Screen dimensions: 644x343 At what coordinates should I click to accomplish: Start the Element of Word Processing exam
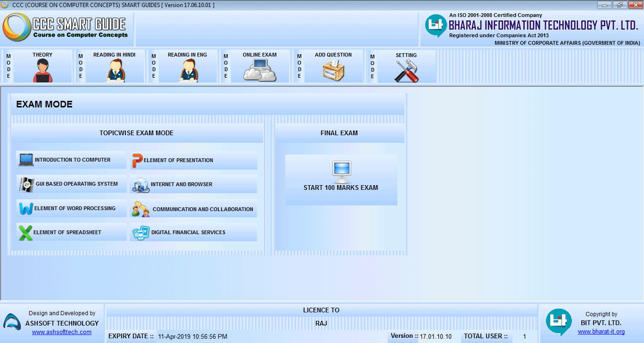tap(71, 208)
